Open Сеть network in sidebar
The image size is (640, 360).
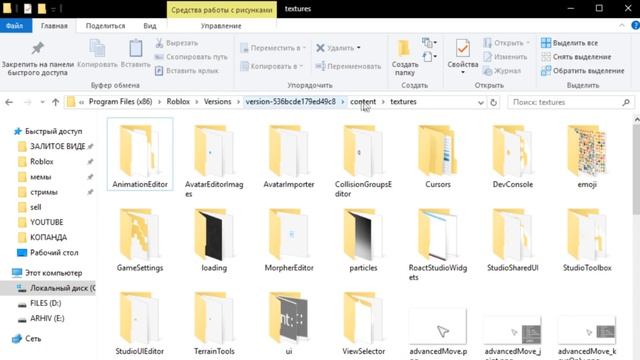click(x=33, y=338)
